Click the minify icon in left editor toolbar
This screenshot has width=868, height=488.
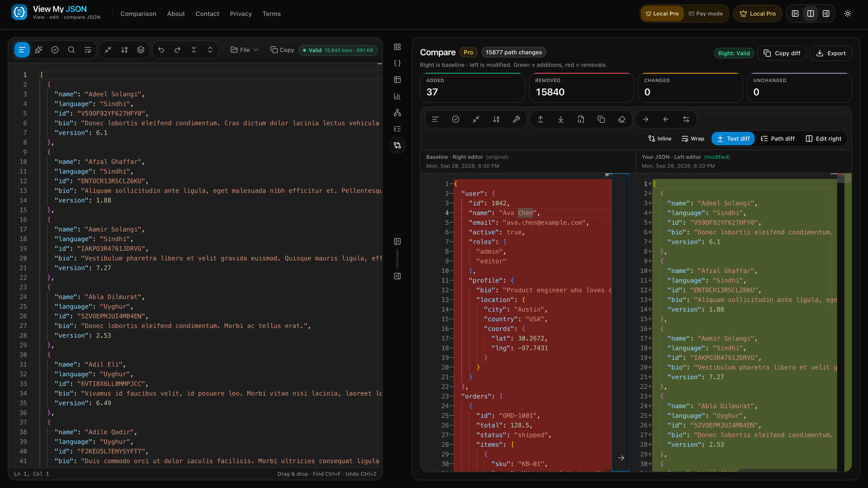point(108,50)
